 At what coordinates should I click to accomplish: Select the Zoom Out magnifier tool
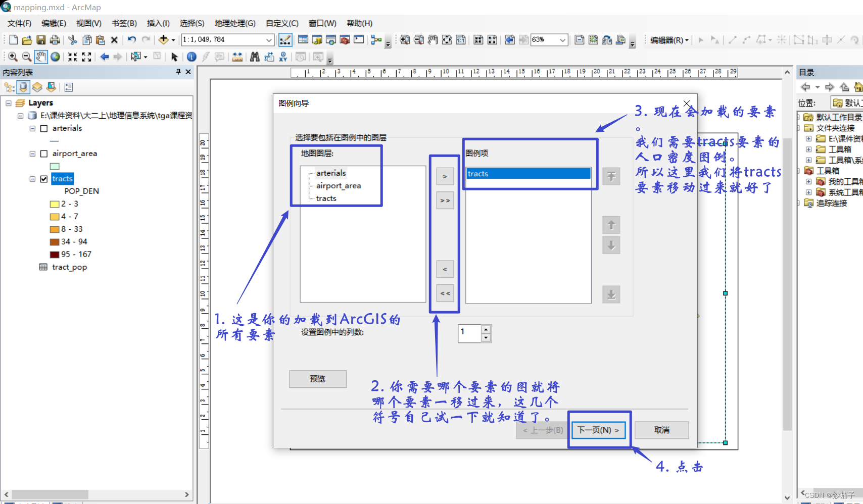coord(27,57)
